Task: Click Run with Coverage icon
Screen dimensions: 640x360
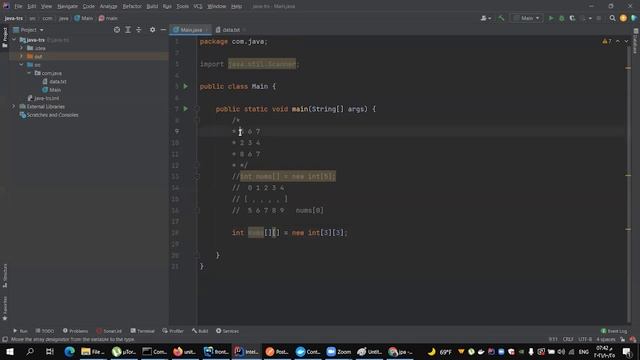Action: tap(572, 18)
